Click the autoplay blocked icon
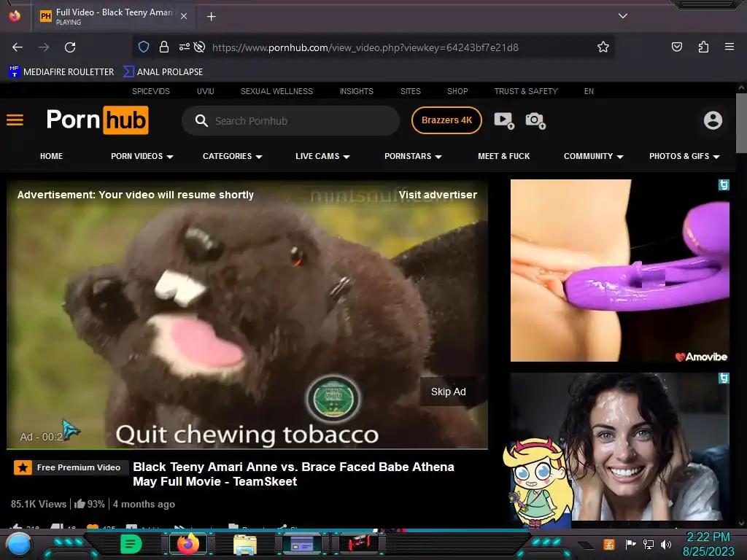The width and height of the screenshot is (747, 560). [200, 47]
